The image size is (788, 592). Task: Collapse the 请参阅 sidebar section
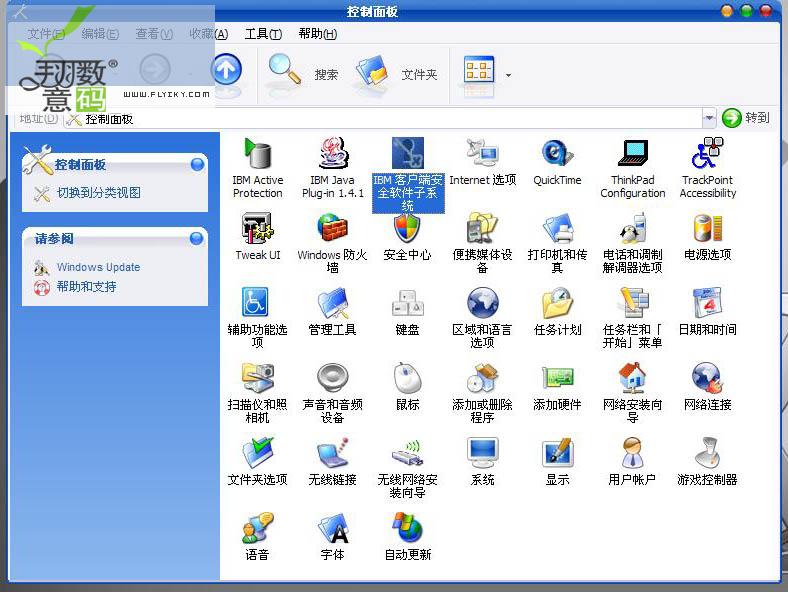click(x=196, y=238)
